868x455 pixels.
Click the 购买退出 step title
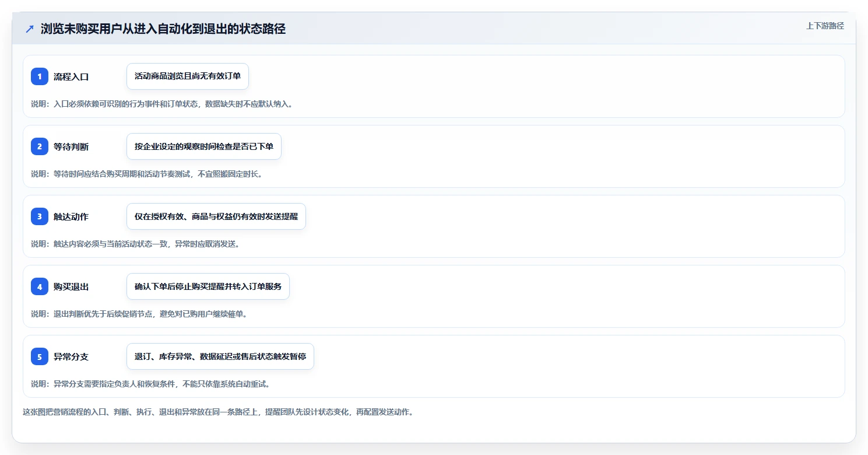pyautogui.click(x=71, y=286)
